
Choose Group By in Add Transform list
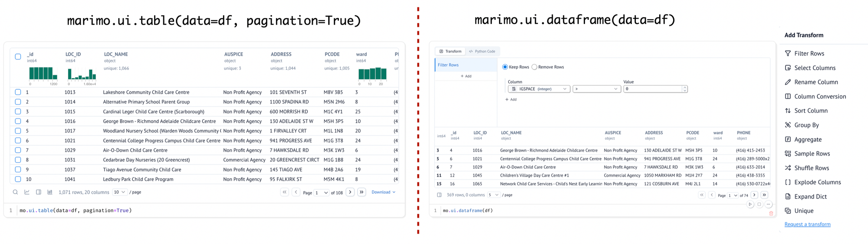coord(806,125)
